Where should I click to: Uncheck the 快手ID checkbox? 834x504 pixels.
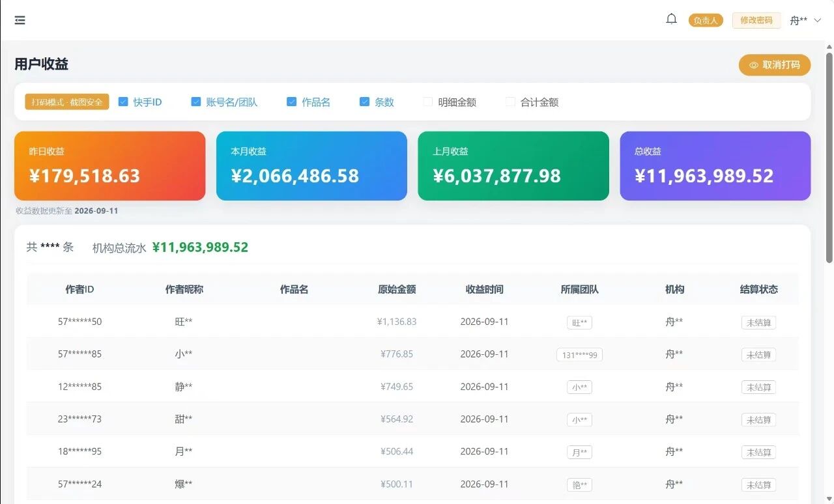[x=123, y=102]
